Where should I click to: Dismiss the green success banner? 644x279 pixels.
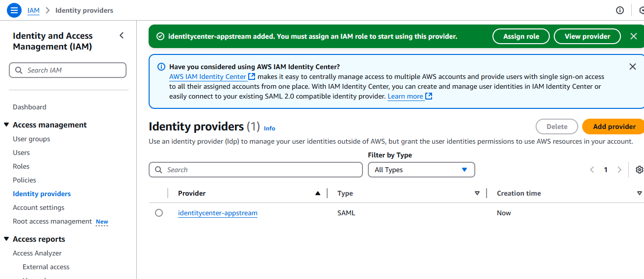click(633, 36)
